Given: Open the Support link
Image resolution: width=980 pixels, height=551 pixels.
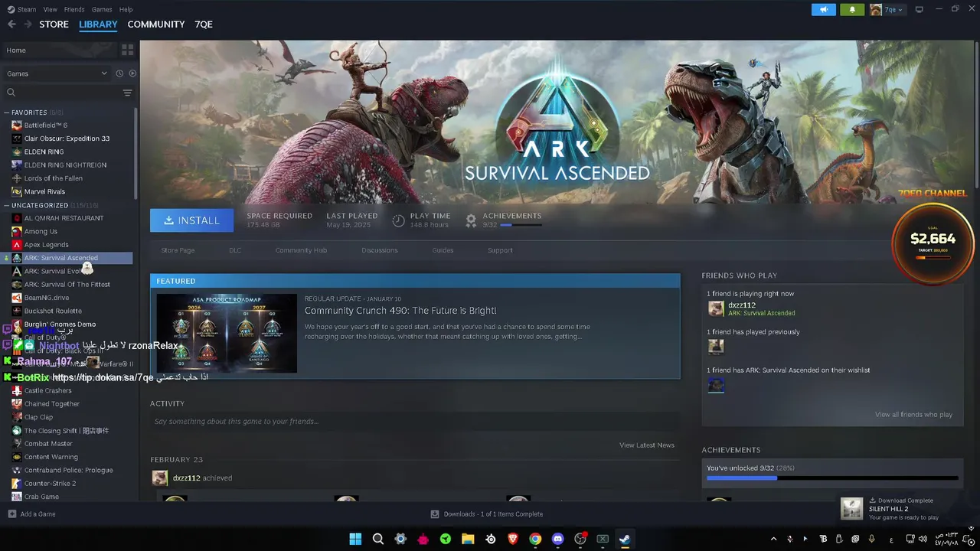Looking at the screenshot, I should point(500,250).
